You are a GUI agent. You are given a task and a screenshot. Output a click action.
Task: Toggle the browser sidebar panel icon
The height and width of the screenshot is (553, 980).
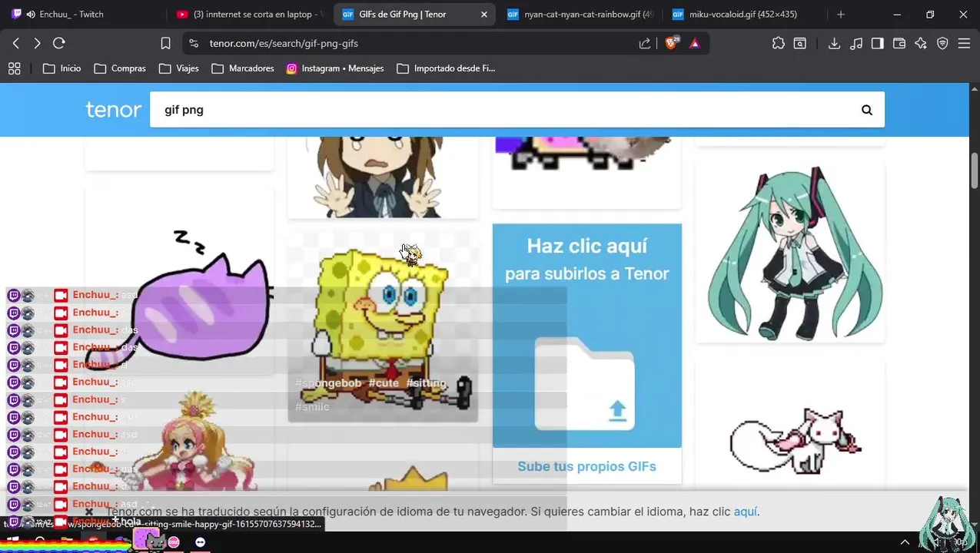pos(878,44)
